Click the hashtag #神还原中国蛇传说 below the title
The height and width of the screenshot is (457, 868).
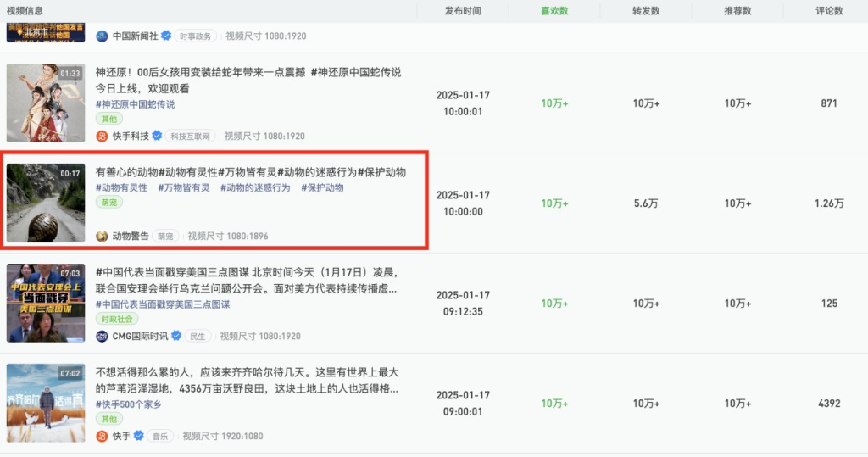[135, 104]
